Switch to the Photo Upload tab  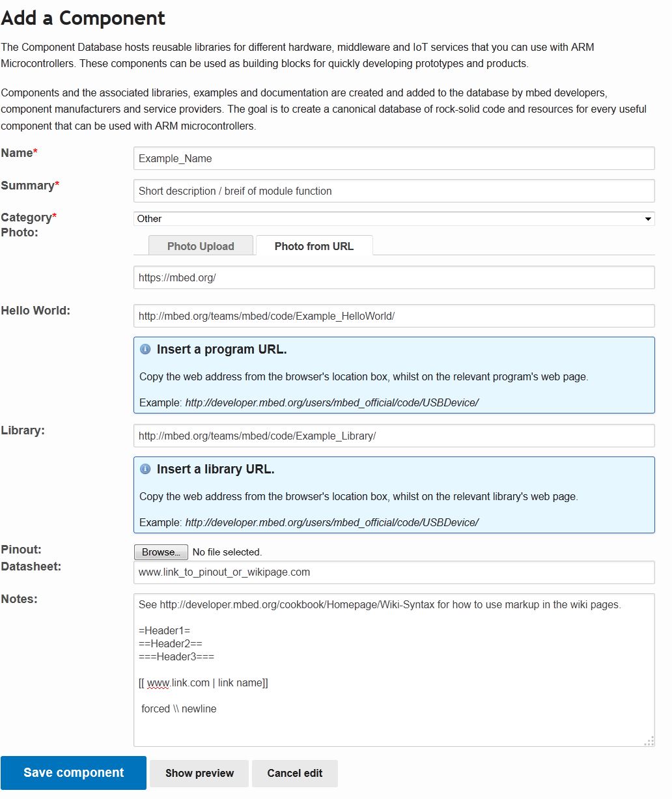coord(201,246)
